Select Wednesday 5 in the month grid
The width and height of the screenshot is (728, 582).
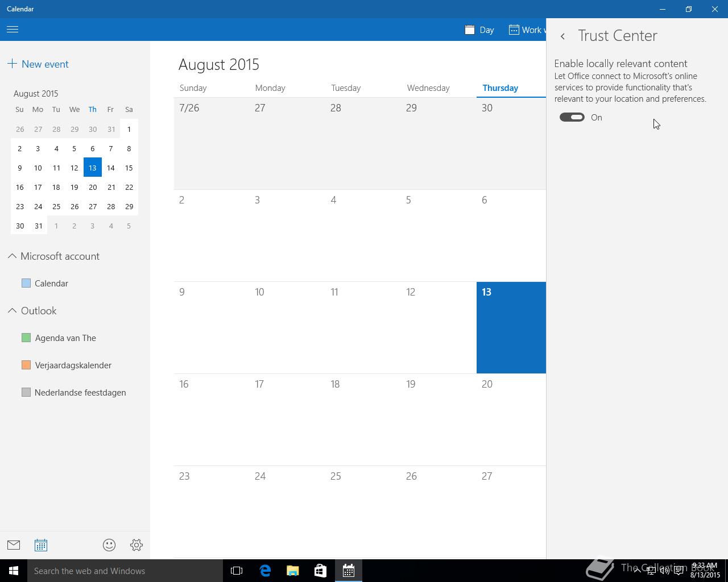pos(439,235)
